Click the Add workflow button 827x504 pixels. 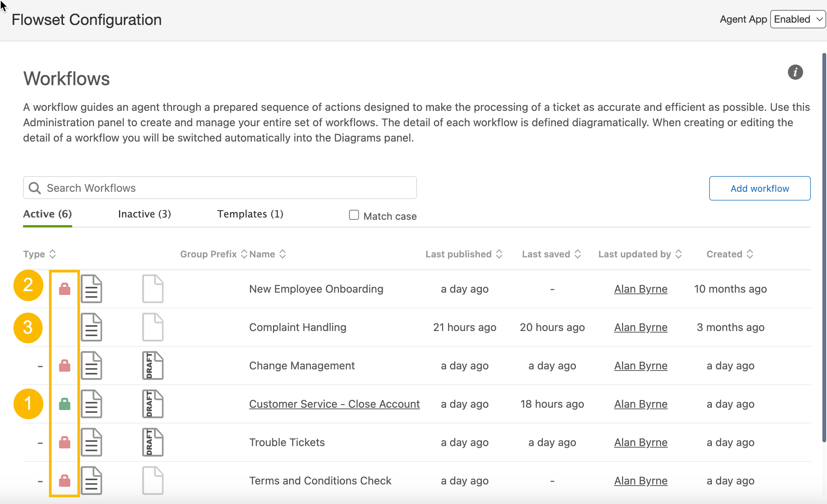(760, 188)
